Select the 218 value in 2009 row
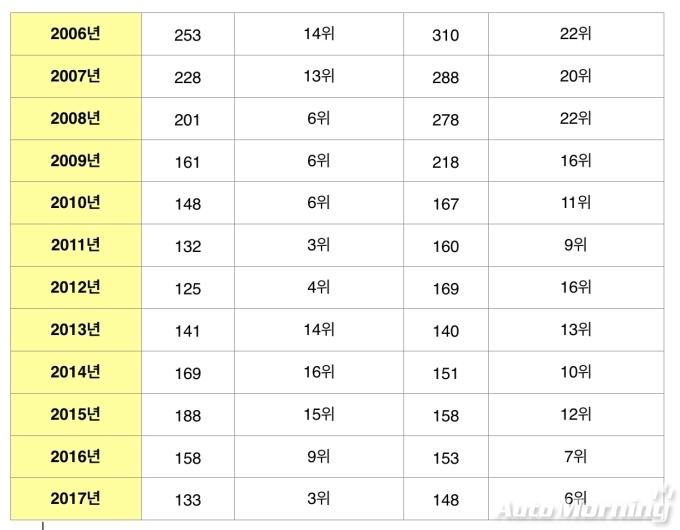The image size is (680, 530). [x=446, y=161]
